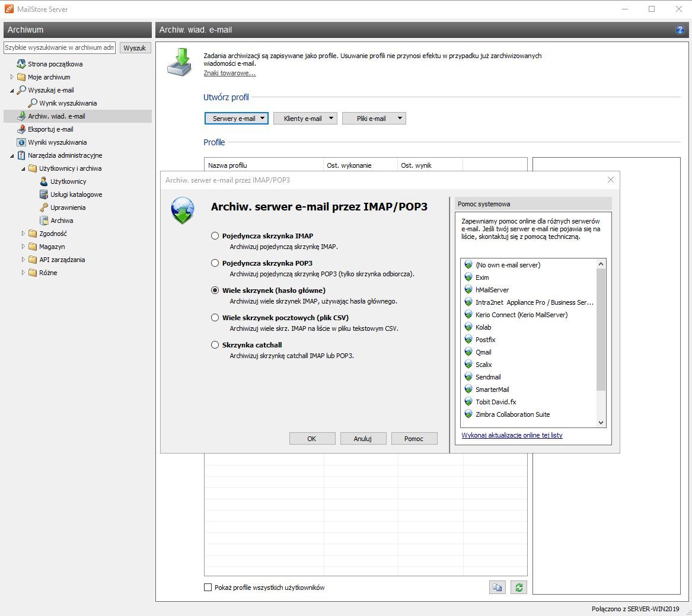Click the Qmail server icon
The height and width of the screenshot is (616, 692).
point(468,352)
